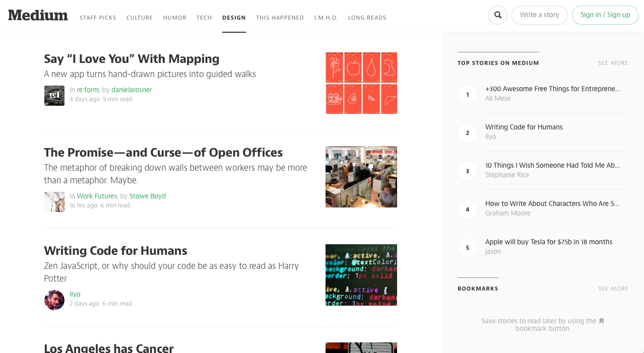This screenshot has height=353, width=644.
Task: Click the bookmark icon in the bookmarks hint
Action: [601, 321]
